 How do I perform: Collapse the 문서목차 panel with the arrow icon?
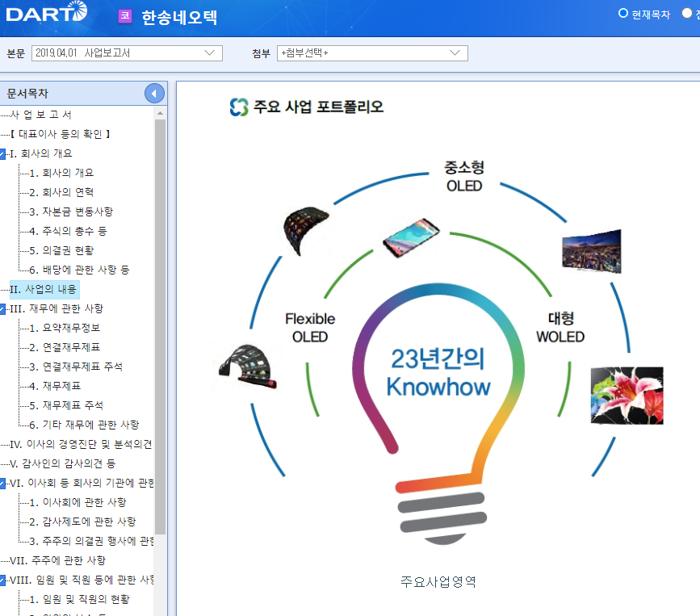[154, 93]
